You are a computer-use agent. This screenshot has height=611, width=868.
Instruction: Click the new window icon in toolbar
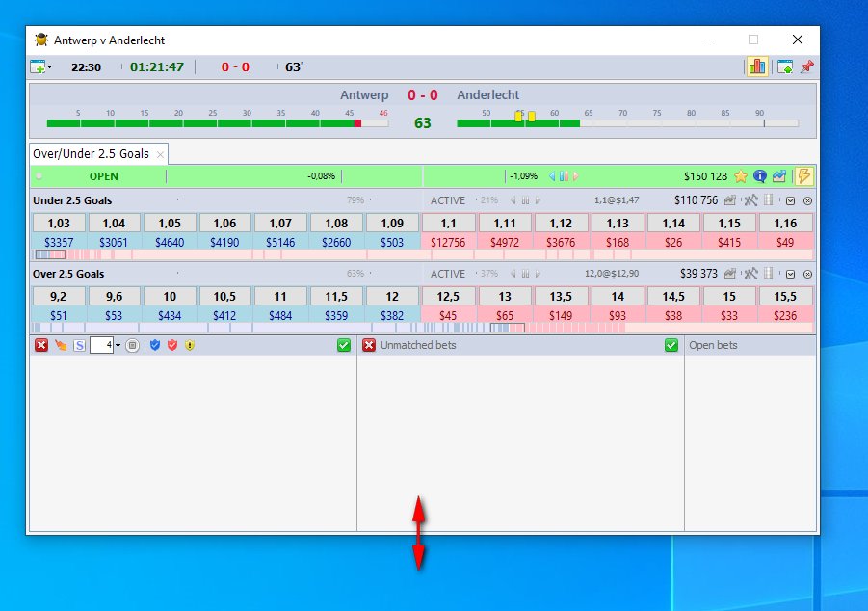click(x=785, y=67)
